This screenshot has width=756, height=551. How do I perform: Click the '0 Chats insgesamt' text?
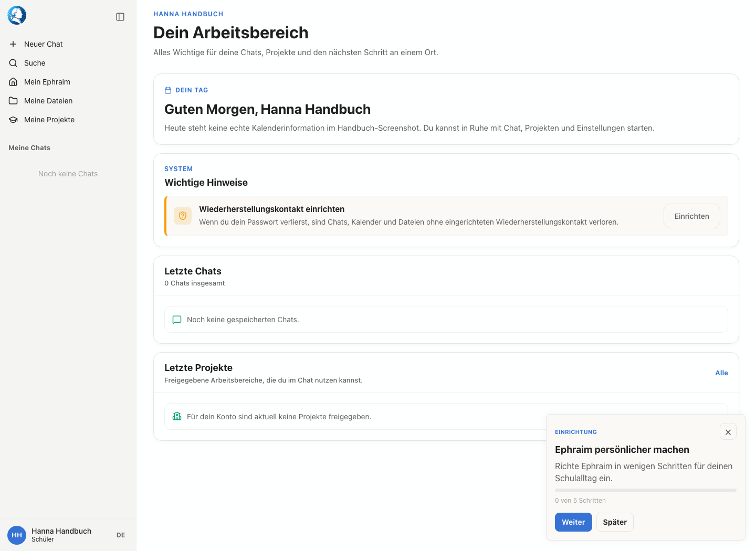click(x=195, y=283)
